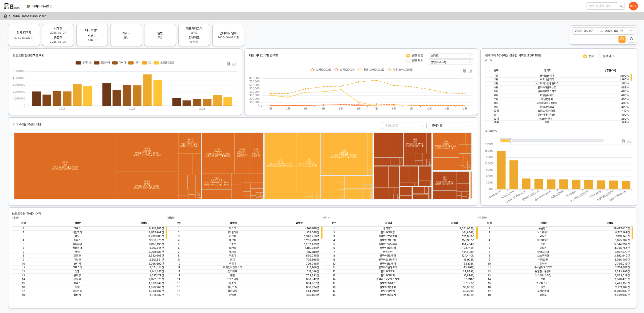Open the 네이버 대시보드 menu item
644x313 pixels.
[x=40, y=6]
